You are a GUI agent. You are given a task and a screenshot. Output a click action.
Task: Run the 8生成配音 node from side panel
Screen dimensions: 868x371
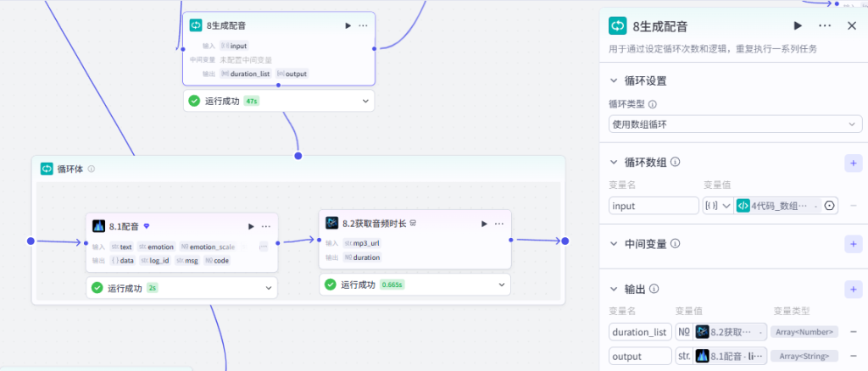pyautogui.click(x=798, y=25)
